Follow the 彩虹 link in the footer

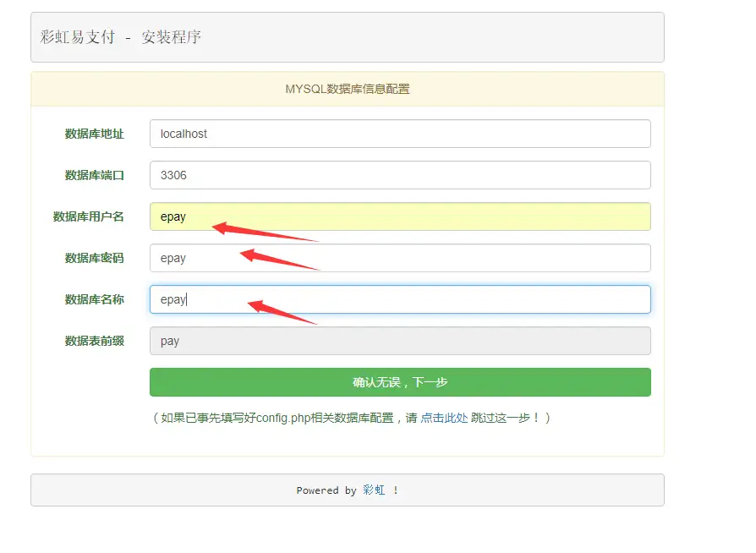click(x=374, y=490)
